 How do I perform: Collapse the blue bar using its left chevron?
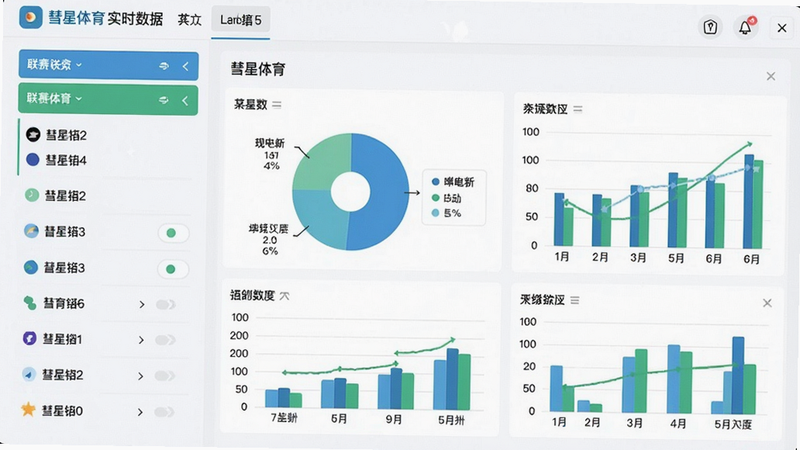[x=185, y=66]
